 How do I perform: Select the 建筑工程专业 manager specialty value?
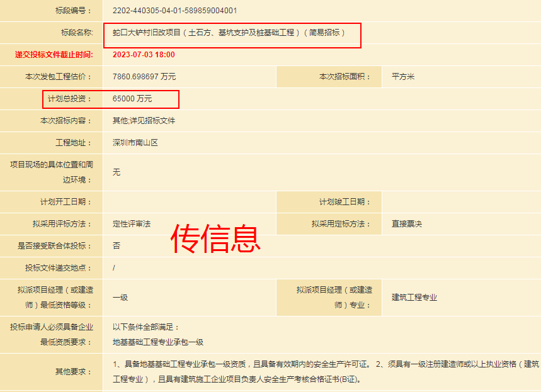pyautogui.click(x=414, y=298)
